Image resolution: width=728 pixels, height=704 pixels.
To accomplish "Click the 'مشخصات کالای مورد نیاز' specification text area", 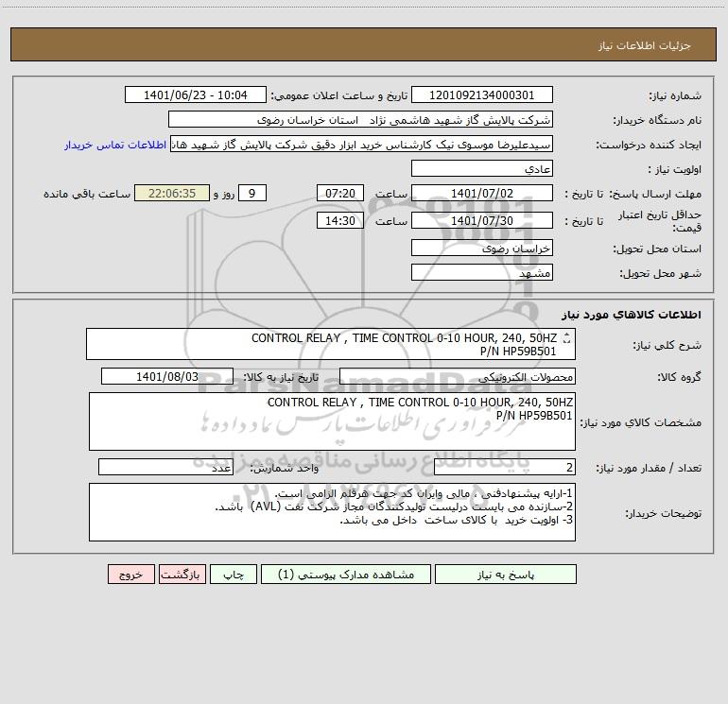I will tap(332, 421).
